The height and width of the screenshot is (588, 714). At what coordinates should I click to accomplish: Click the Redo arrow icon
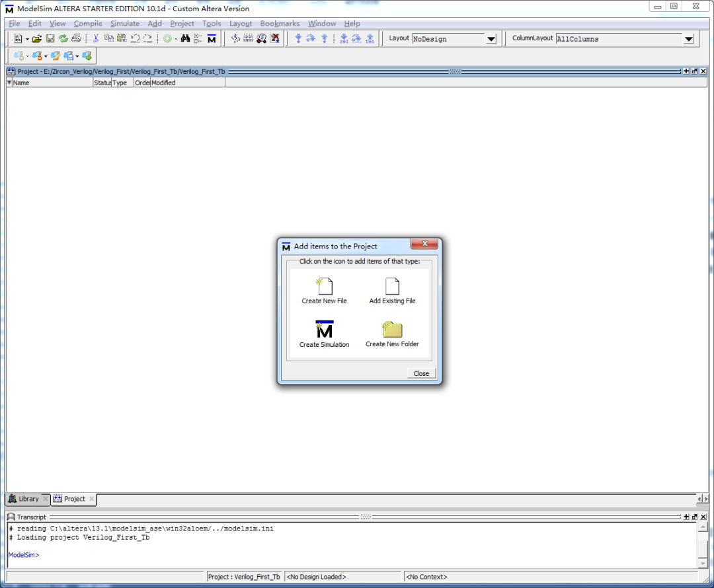pyautogui.click(x=147, y=39)
